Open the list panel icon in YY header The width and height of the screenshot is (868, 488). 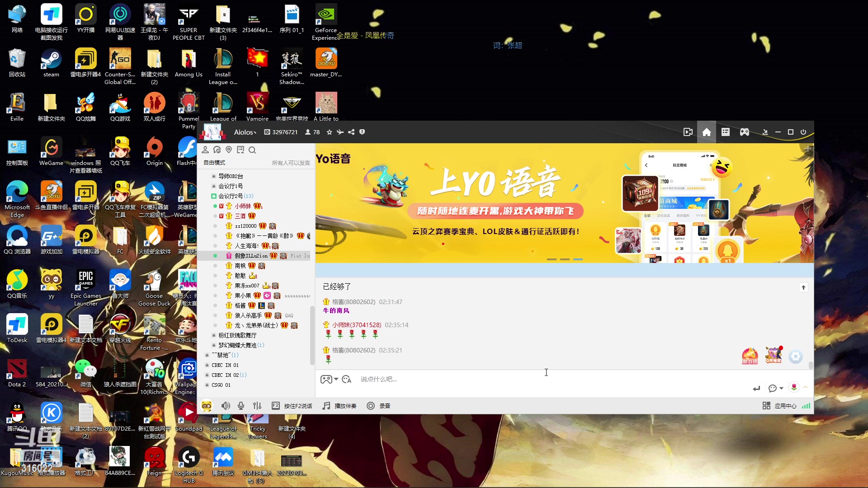[x=726, y=132]
